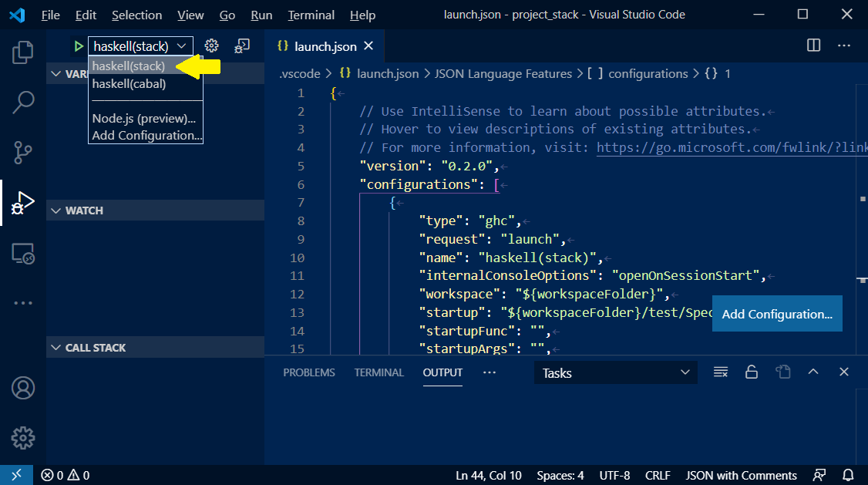Clear the output panel
This screenshot has width=868, height=485.
(x=720, y=372)
